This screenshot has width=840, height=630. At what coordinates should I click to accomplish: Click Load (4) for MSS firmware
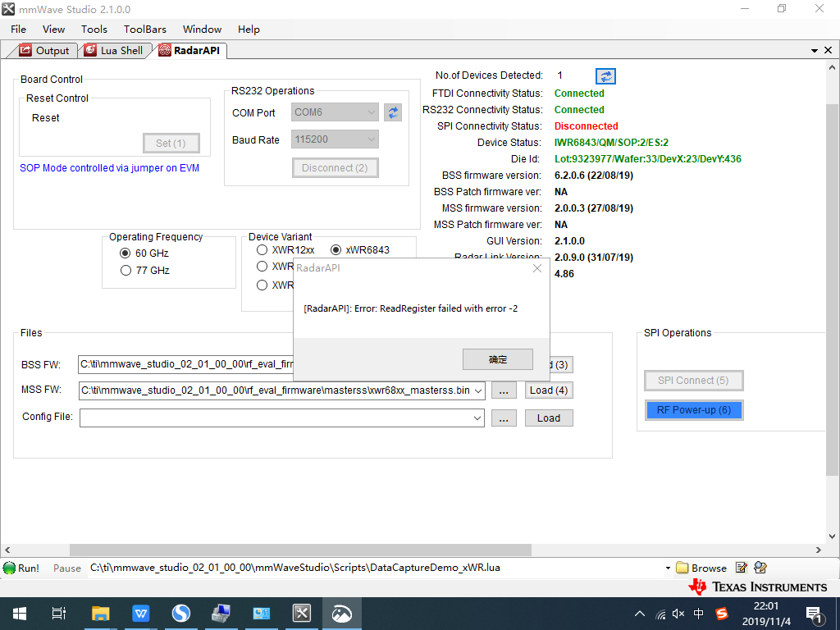tap(549, 390)
